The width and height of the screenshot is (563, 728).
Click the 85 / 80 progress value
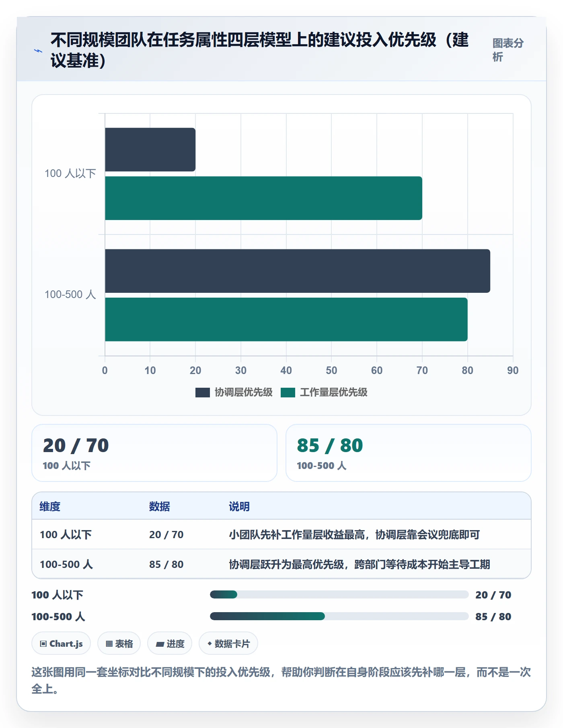point(493,617)
